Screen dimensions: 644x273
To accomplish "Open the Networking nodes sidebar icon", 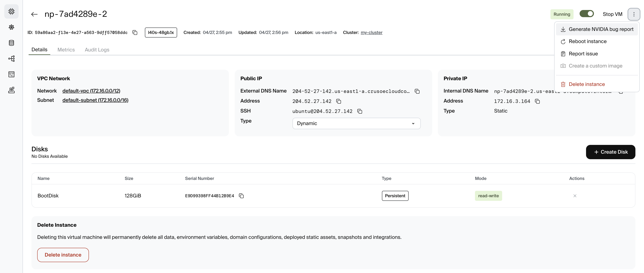I will pos(11,59).
